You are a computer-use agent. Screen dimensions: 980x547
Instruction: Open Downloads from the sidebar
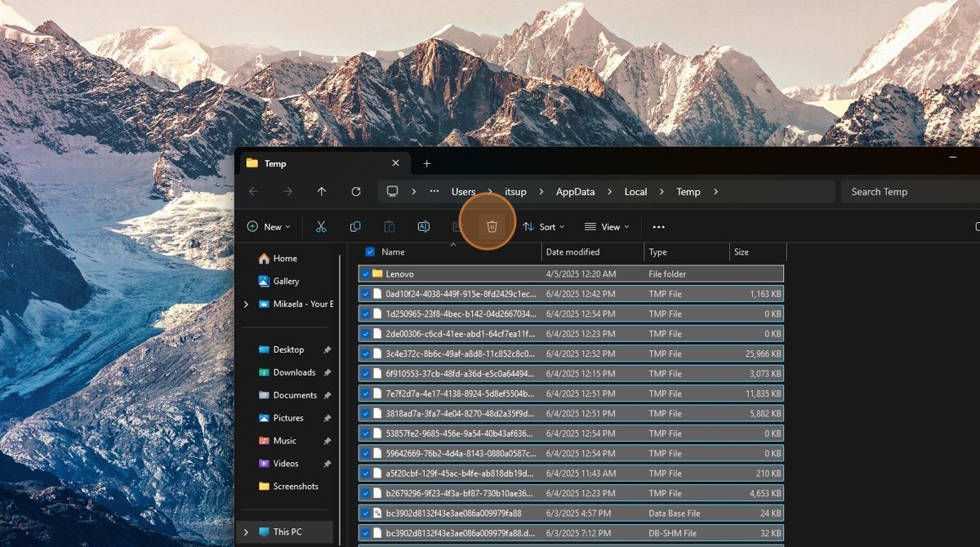tap(294, 372)
